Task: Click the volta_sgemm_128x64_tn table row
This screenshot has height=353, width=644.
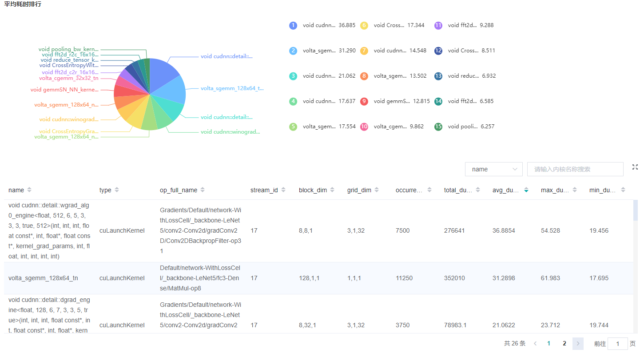Action: pos(43,278)
